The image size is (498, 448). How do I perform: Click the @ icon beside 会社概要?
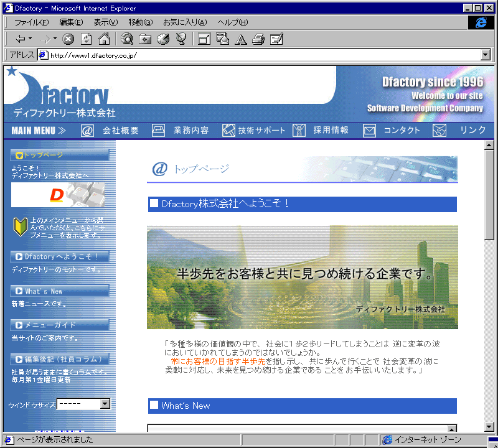87,131
